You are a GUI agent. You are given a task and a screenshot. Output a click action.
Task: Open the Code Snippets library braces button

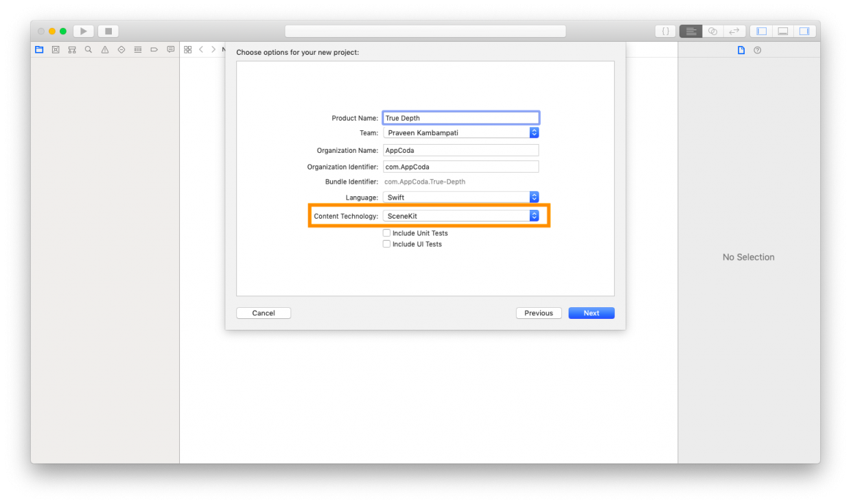pyautogui.click(x=666, y=32)
